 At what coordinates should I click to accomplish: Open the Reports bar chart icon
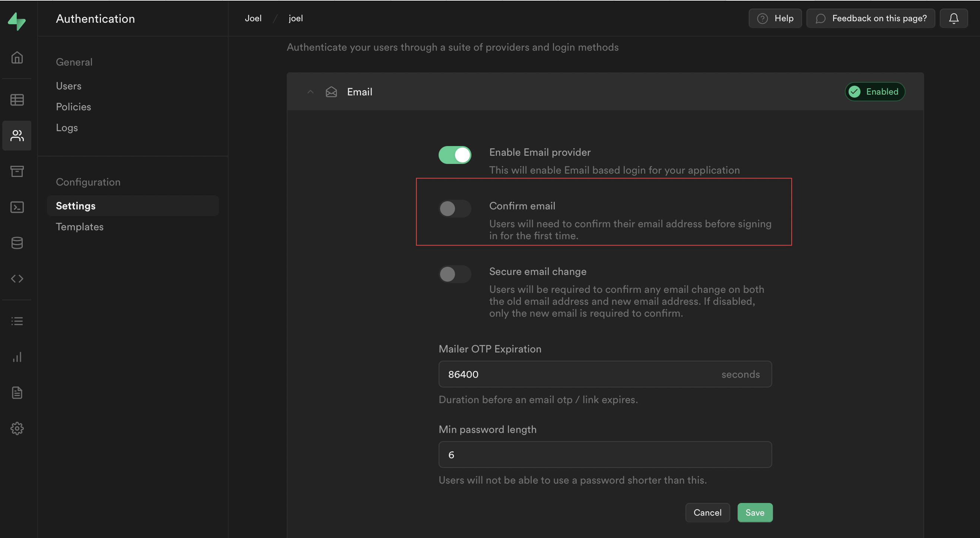tap(17, 357)
